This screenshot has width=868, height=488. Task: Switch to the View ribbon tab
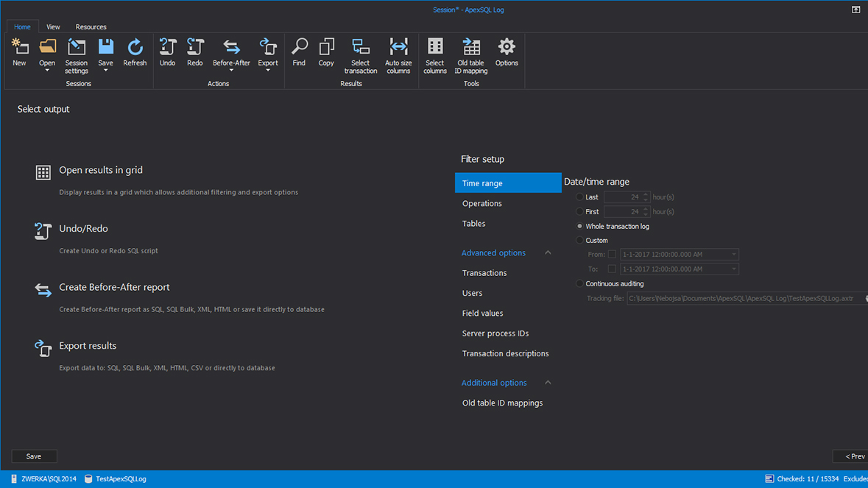tap(53, 26)
